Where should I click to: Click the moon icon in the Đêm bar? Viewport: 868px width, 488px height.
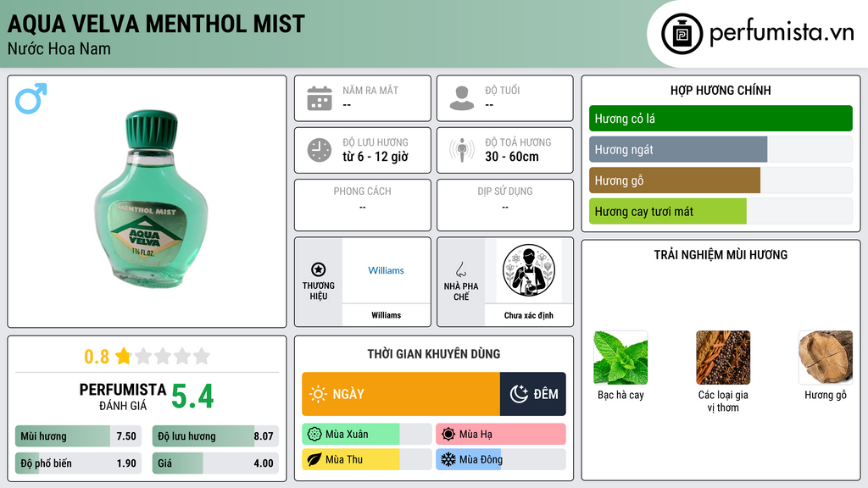[x=519, y=394]
